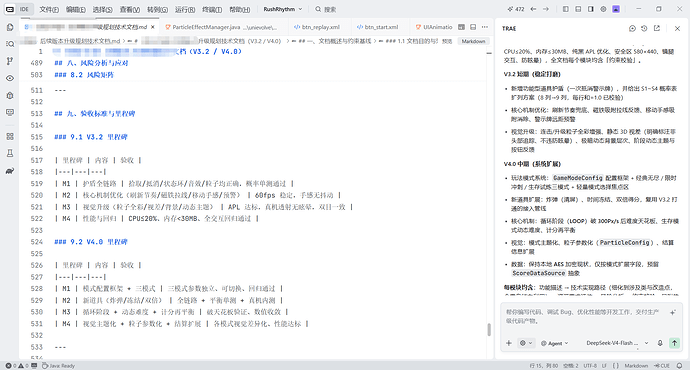690x370 pixels.
Task: Open DeepSeek-V4-Flash model dropdown
Action: click(617, 343)
